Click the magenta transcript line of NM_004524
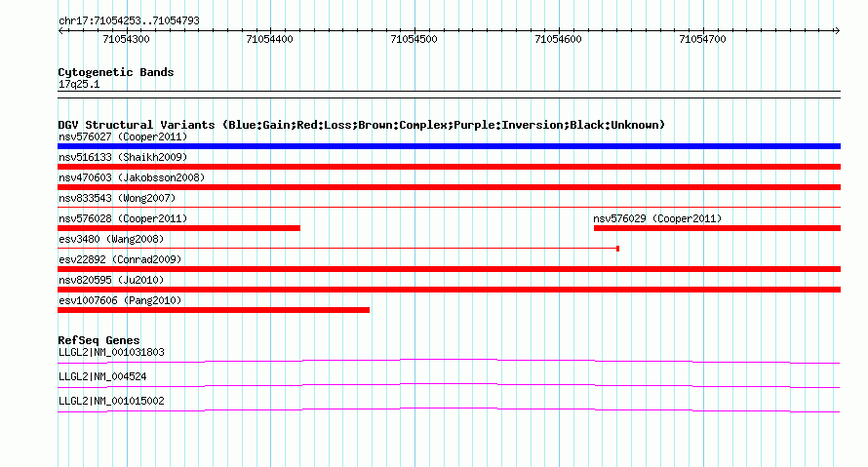This screenshot has height=467, width=868. point(449,386)
